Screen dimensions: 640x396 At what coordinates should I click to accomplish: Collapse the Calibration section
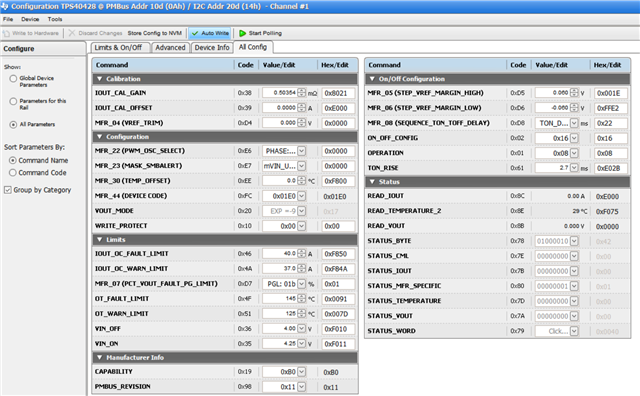click(100, 79)
